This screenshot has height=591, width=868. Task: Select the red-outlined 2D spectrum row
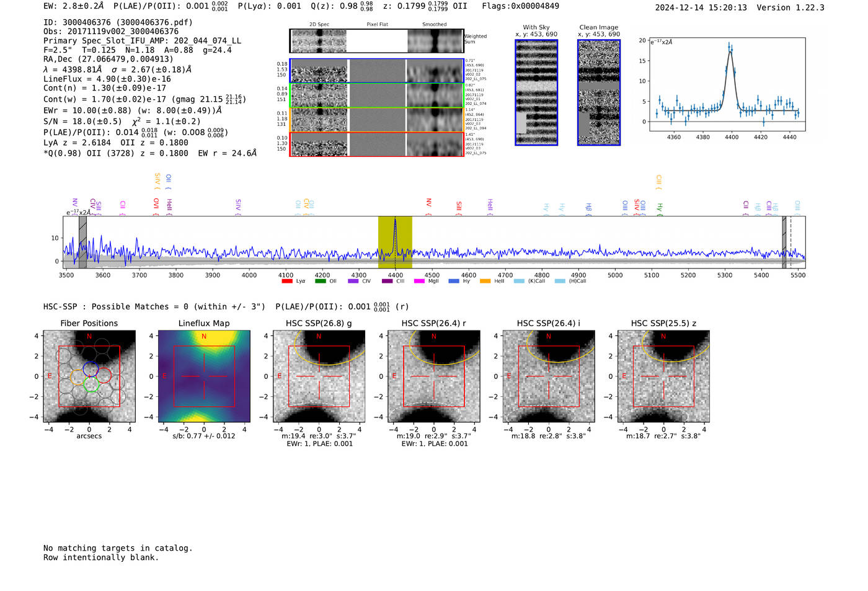click(377, 144)
